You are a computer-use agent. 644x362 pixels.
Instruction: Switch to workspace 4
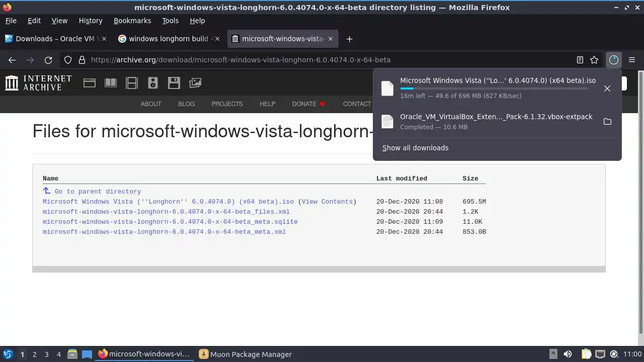pos(58,354)
